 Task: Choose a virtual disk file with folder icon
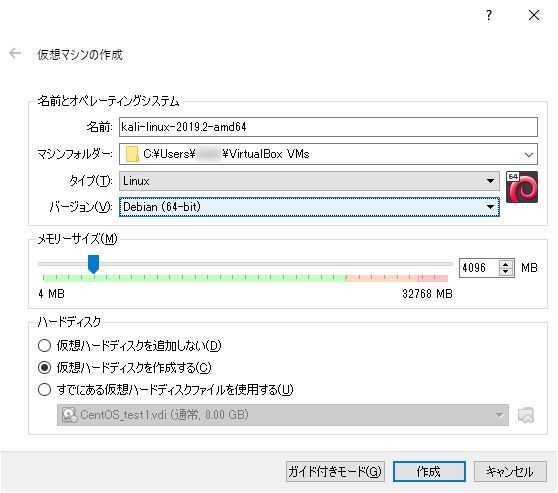pyautogui.click(x=526, y=415)
